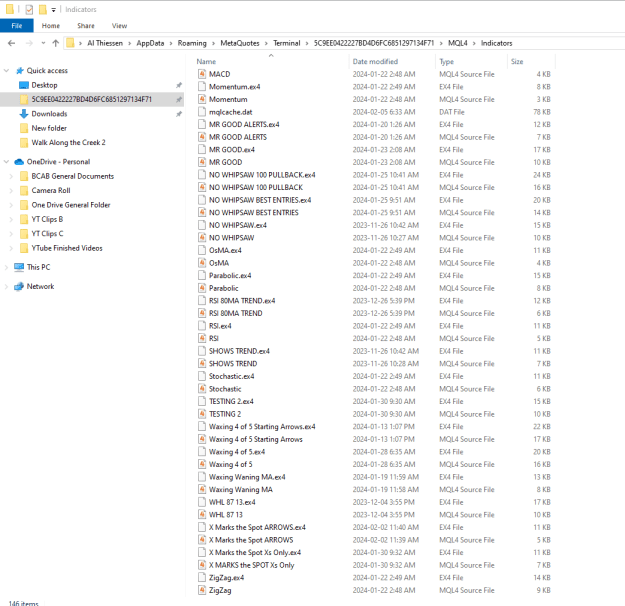Click OneDrive cloud icon in sidebar

(x=19, y=161)
